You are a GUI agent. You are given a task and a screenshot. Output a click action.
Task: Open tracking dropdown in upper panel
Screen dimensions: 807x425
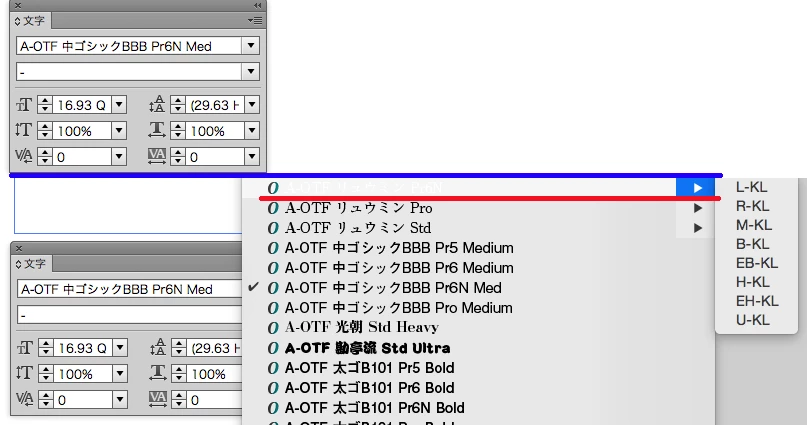252,156
